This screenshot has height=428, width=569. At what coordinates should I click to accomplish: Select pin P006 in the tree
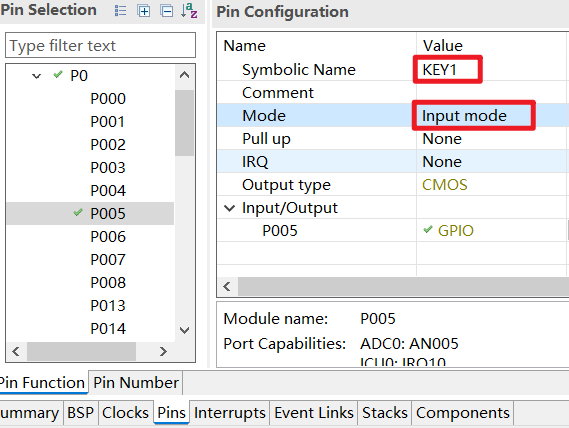point(108,237)
